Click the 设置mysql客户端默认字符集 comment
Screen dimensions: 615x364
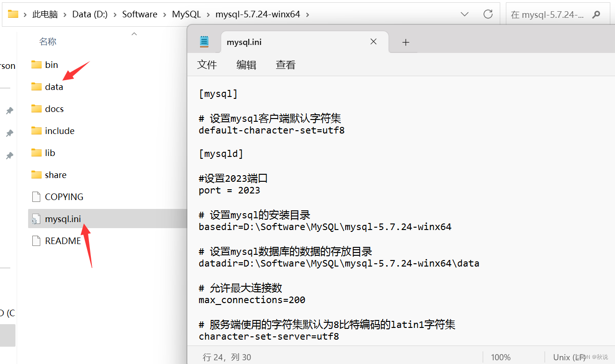270,119
